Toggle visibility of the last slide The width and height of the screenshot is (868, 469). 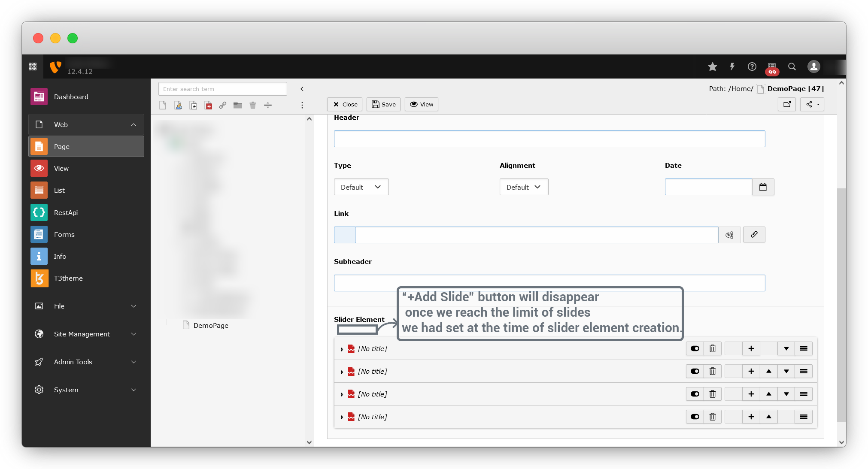tap(695, 417)
